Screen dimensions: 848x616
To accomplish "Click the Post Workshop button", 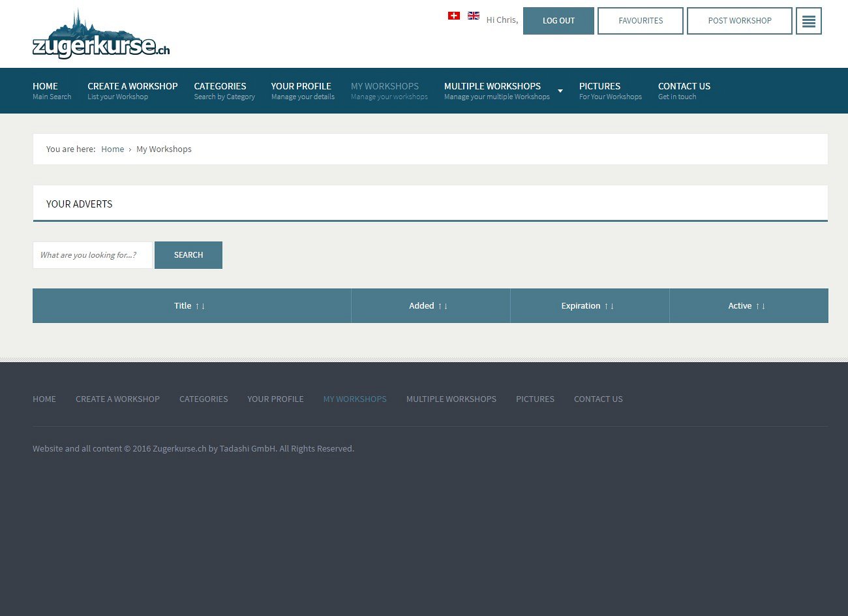I will click(739, 21).
